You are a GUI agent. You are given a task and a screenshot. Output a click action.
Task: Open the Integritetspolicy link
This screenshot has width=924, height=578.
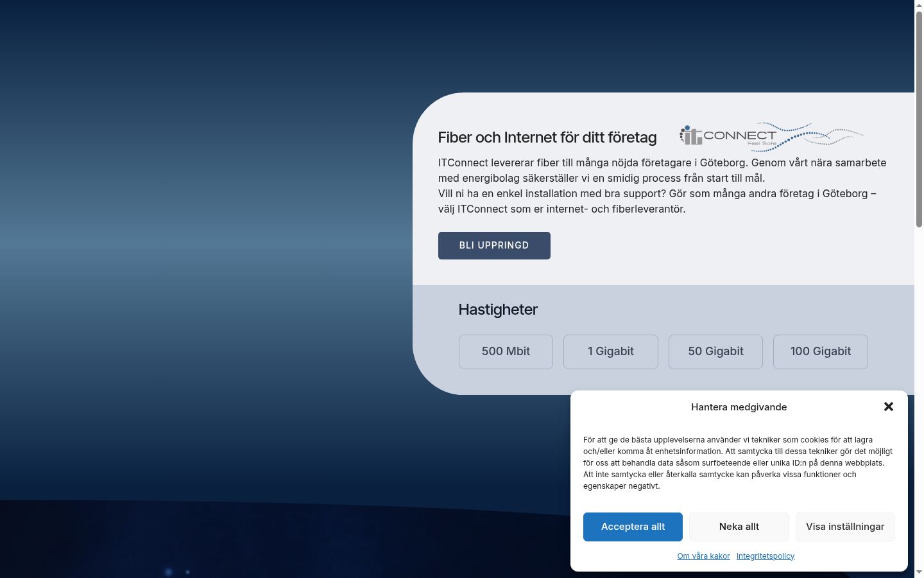point(766,556)
